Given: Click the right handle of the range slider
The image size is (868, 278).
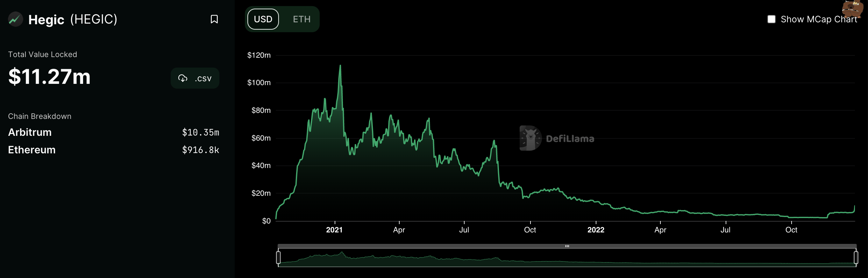Looking at the screenshot, I should 856,257.
